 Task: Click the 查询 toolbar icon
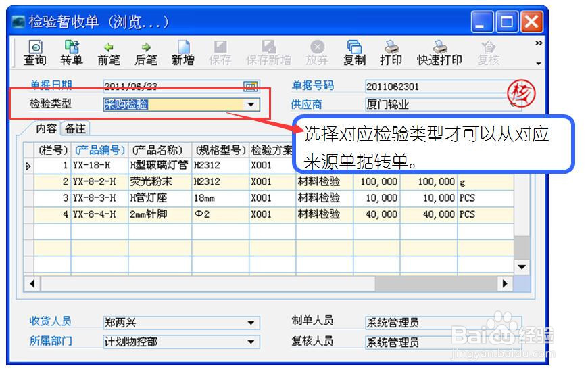(x=35, y=53)
